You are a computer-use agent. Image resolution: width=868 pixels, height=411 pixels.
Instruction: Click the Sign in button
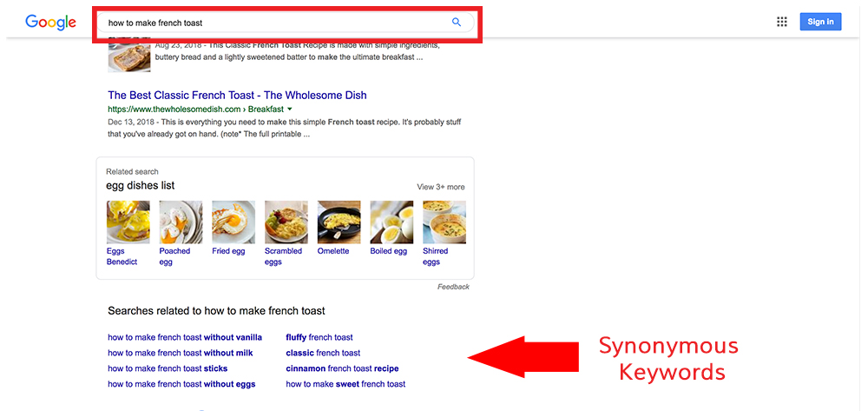click(x=820, y=22)
